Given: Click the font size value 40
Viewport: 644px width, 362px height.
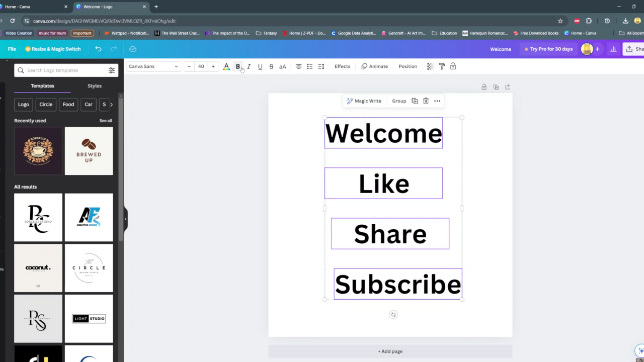Looking at the screenshot, I should pos(201,66).
